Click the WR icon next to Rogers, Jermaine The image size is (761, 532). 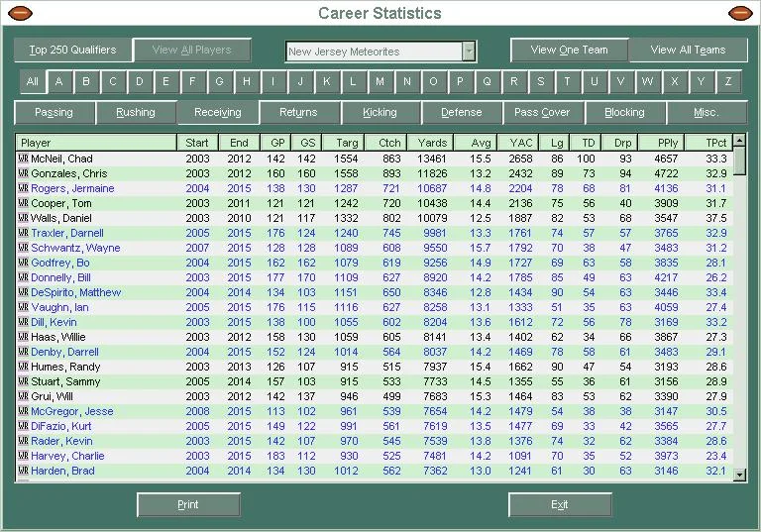coord(23,188)
